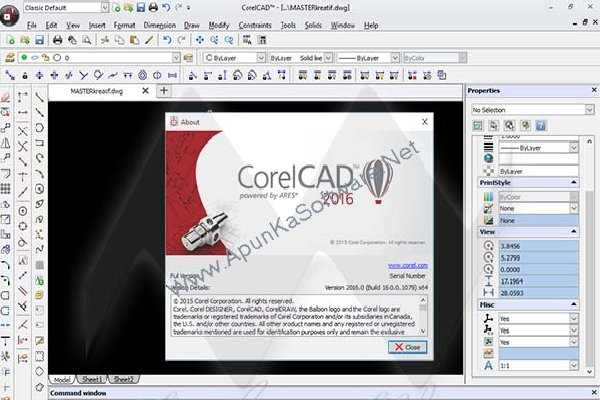Image resolution: width=600 pixels, height=400 pixels.
Task: Close the About dialog with the X
Action: point(425,122)
